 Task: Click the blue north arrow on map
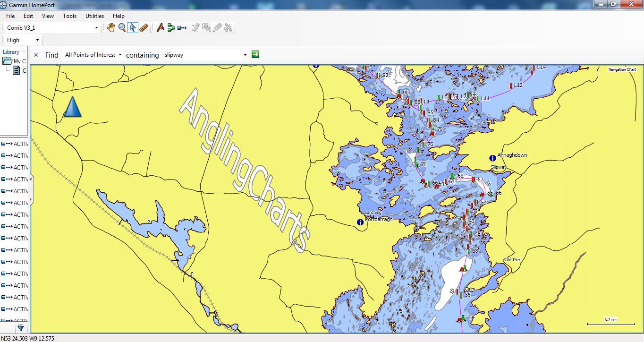coord(72,106)
